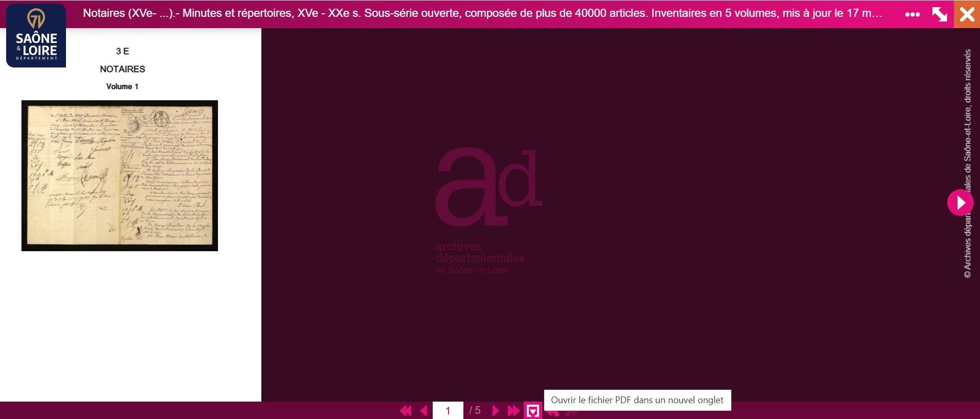Open the three-dots more options menu
980x419 pixels.
912,14
